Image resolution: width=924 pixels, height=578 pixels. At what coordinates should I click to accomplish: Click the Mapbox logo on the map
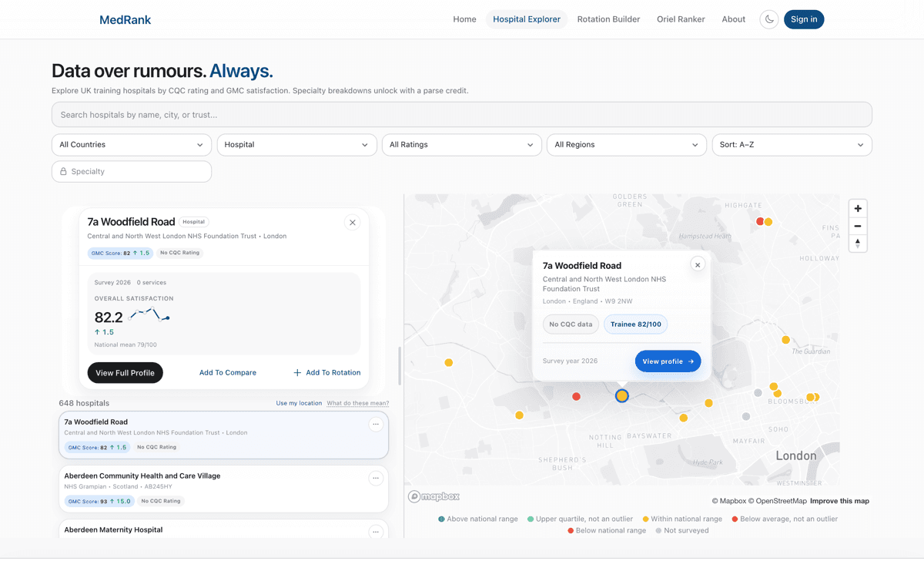(434, 497)
